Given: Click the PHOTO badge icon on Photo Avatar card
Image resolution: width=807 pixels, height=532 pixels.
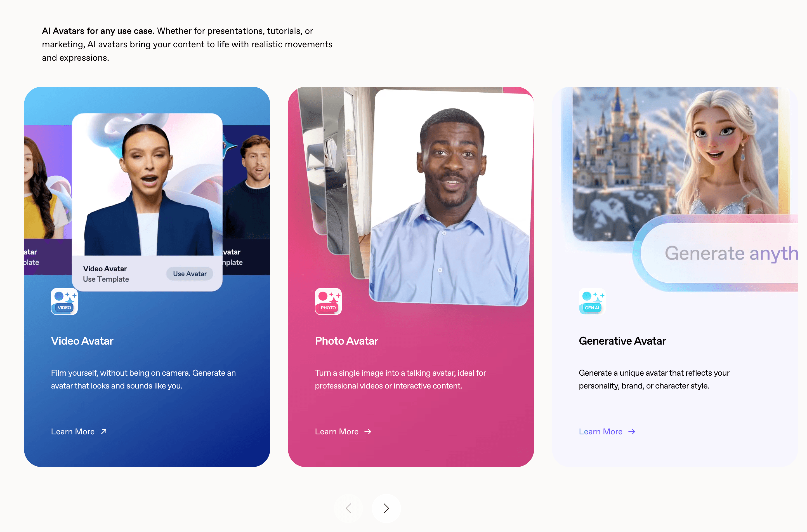Looking at the screenshot, I should point(328,301).
